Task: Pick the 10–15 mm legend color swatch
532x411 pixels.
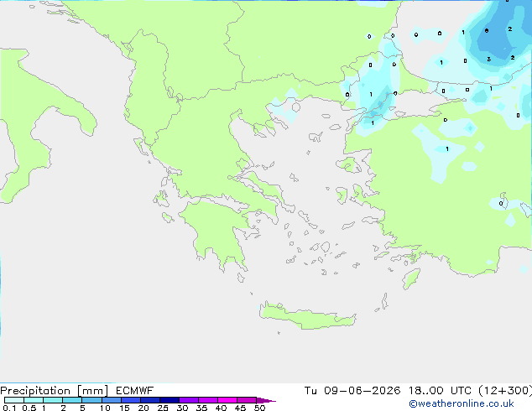Action: [112, 400]
